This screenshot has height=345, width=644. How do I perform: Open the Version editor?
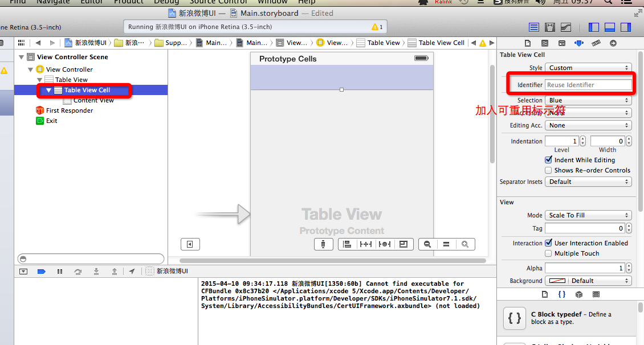pyautogui.click(x=566, y=27)
